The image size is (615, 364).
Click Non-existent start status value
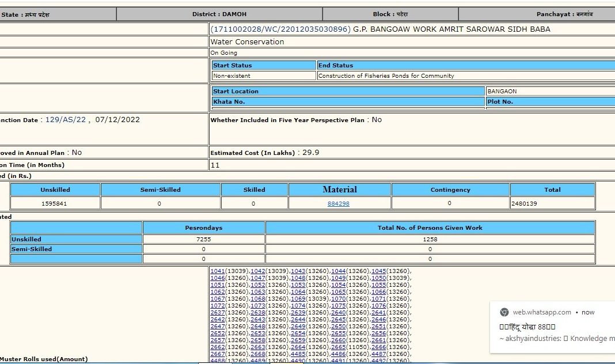point(232,75)
